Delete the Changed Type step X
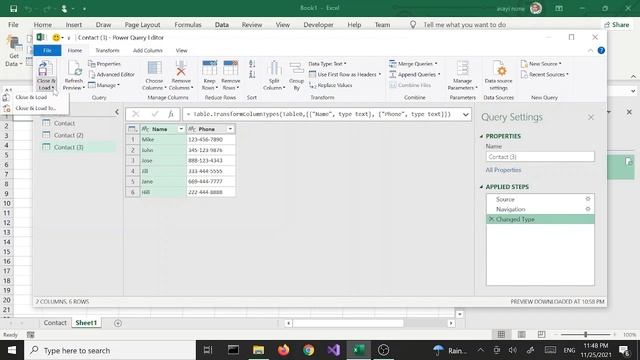 pos(491,219)
